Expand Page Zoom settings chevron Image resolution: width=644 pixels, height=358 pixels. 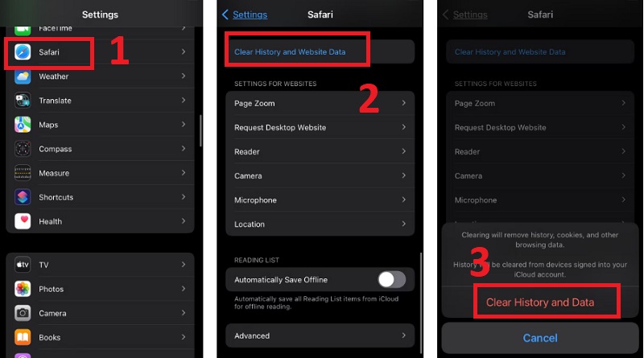[x=403, y=104]
